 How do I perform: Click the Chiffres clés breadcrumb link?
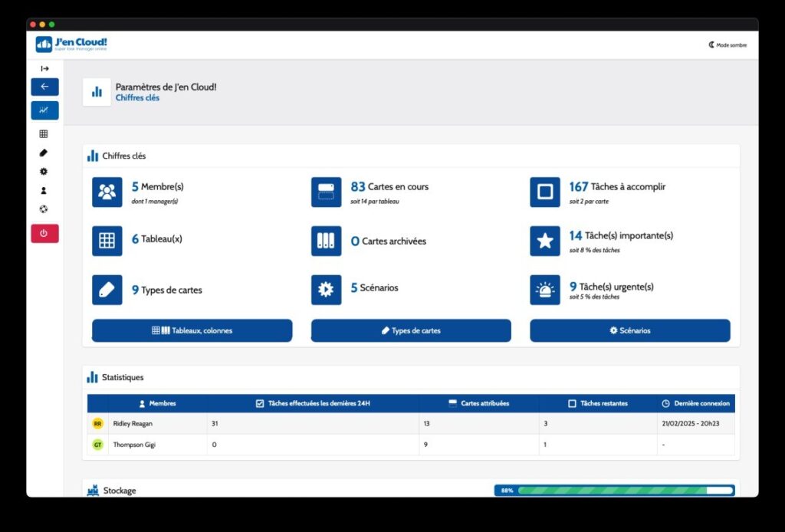[x=137, y=97]
